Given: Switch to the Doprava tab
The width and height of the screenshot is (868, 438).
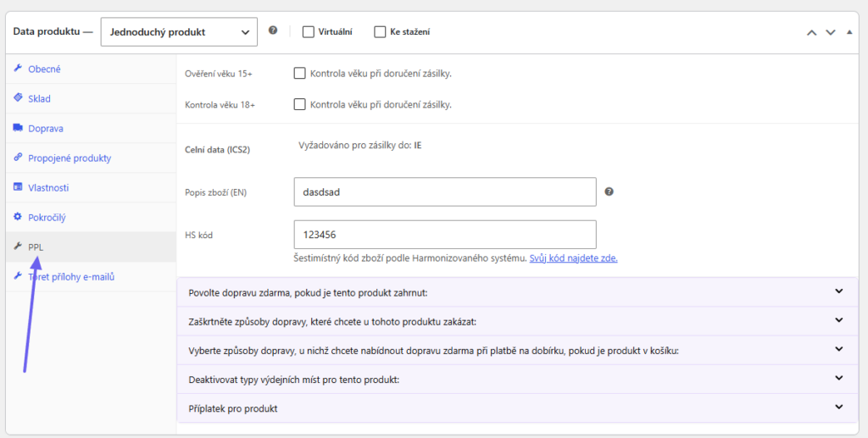Looking at the screenshot, I should click(x=92, y=128).
